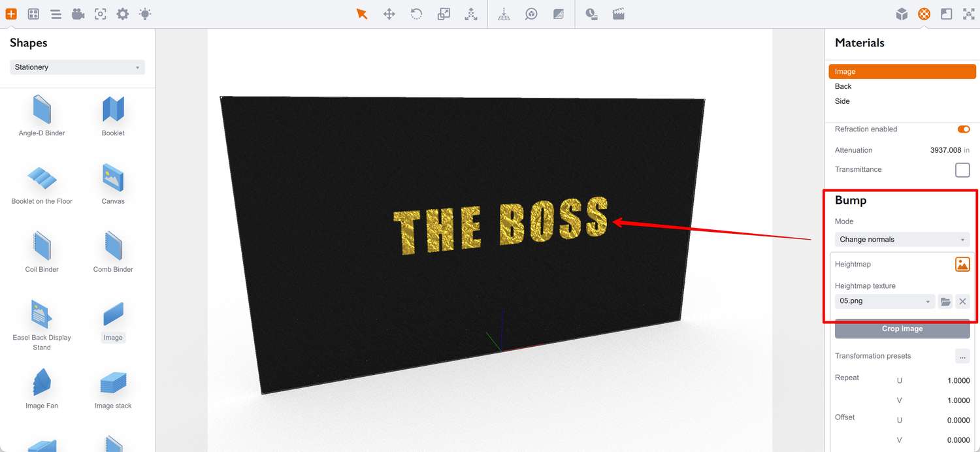
Task: Select the move tool
Action: [x=389, y=14]
